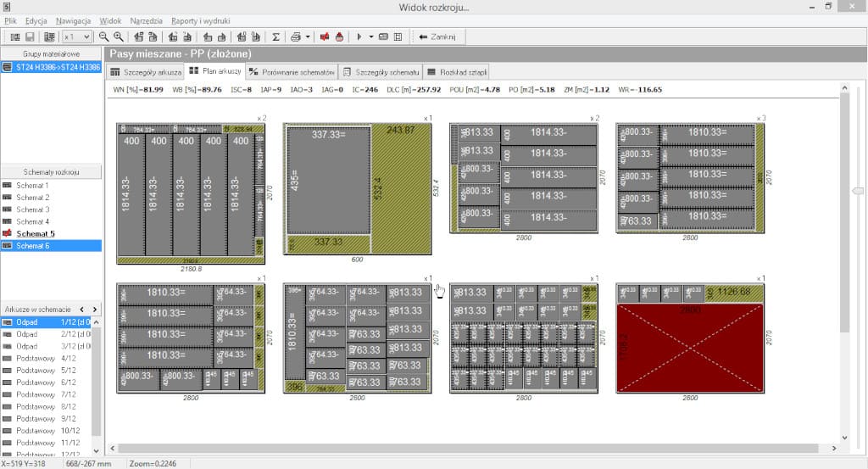This screenshot has height=469, width=868.
Task: Click the red megaphone toolbar icon
Action: (324, 36)
